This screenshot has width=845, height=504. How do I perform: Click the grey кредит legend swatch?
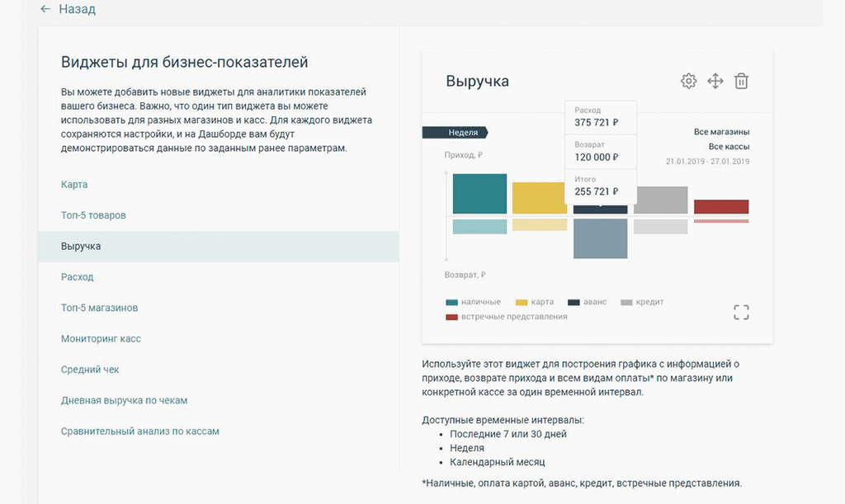625,303
